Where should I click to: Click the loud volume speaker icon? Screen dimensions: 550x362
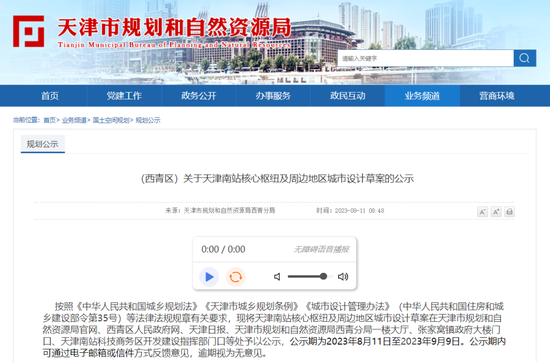pos(343,277)
